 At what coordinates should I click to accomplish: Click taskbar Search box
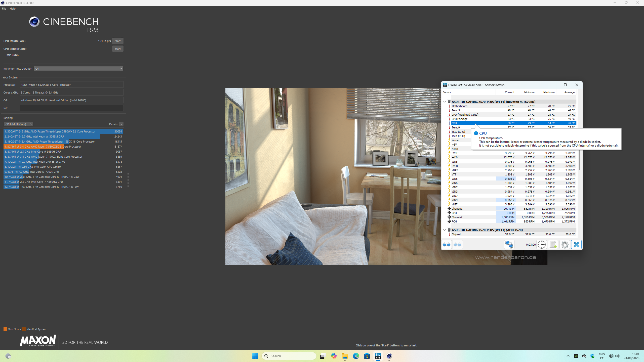[x=289, y=356]
